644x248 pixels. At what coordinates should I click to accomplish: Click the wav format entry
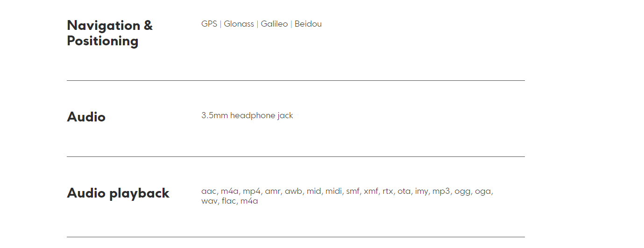click(209, 202)
